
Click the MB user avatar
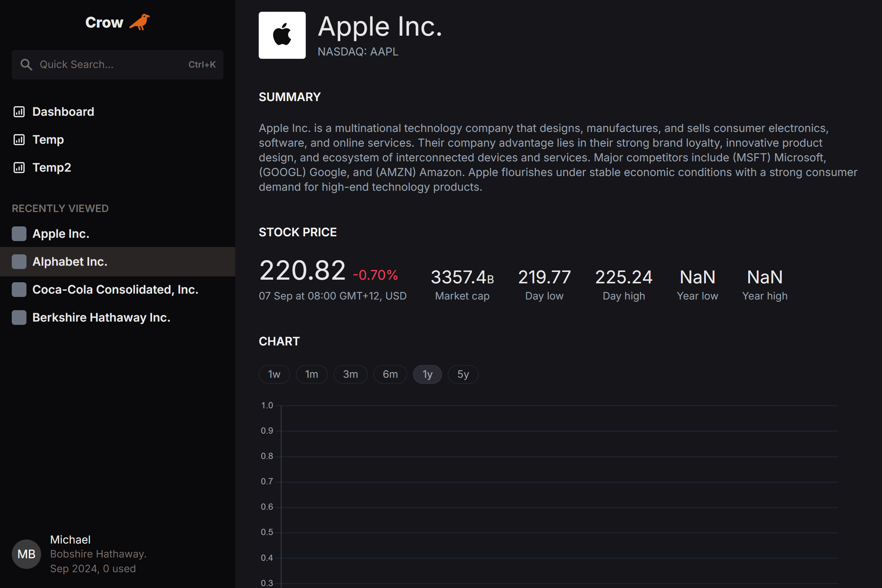(x=26, y=554)
